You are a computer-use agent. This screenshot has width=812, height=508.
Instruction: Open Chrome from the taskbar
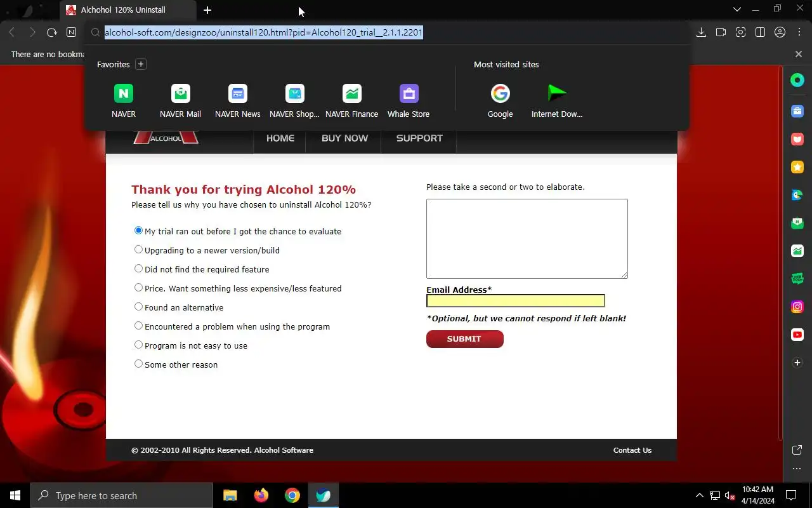coord(292,495)
